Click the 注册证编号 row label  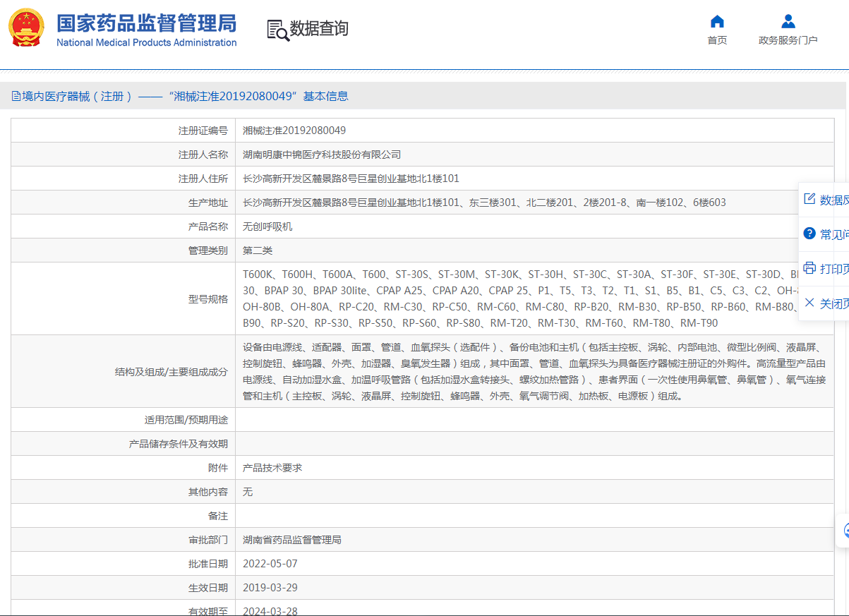point(203,131)
